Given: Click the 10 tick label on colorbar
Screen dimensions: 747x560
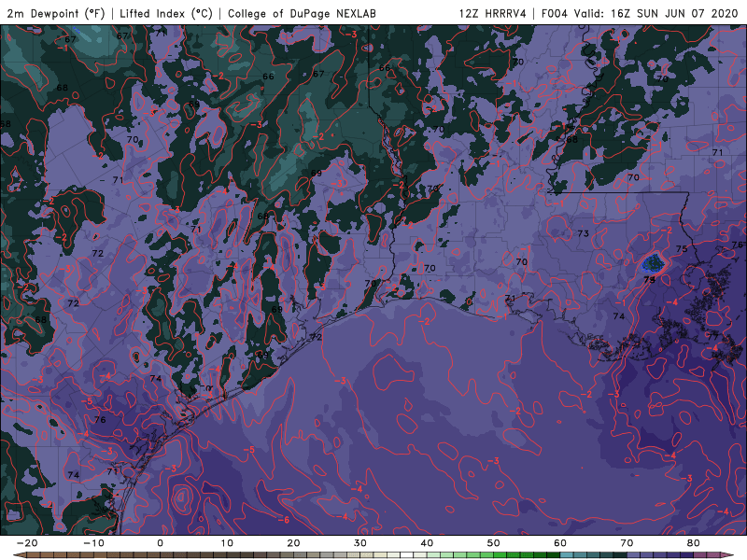Looking at the screenshot, I should [227, 543].
